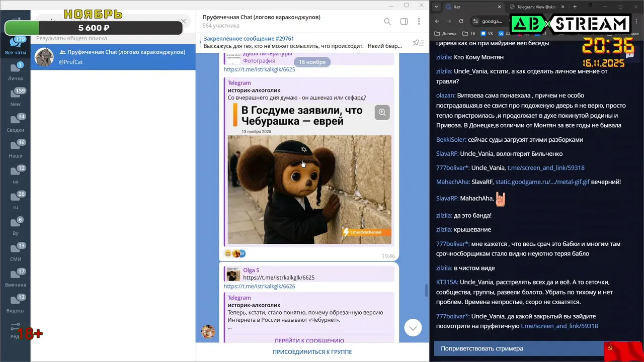Click the историк-алкоголик channel name in Cheburashka post
Screen dimensions: 644x362
pyautogui.click(x=254, y=90)
